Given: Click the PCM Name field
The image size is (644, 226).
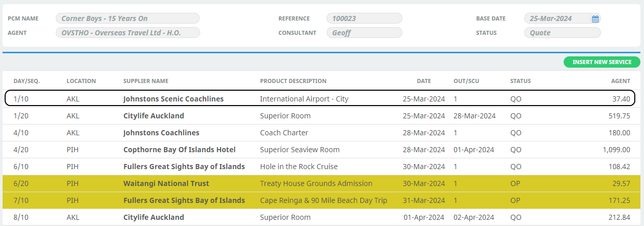Looking at the screenshot, I should [127, 18].
